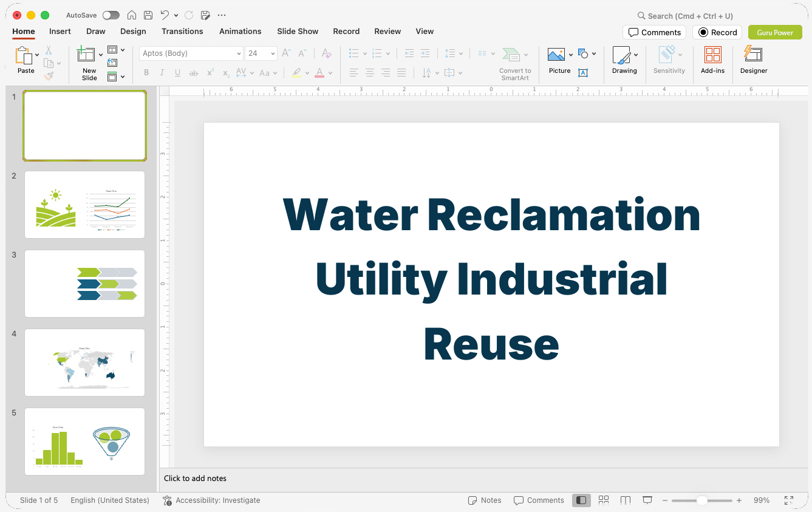Open the Slide Show tab
Screen dimensions: 812x512
[x=298, y=31]
